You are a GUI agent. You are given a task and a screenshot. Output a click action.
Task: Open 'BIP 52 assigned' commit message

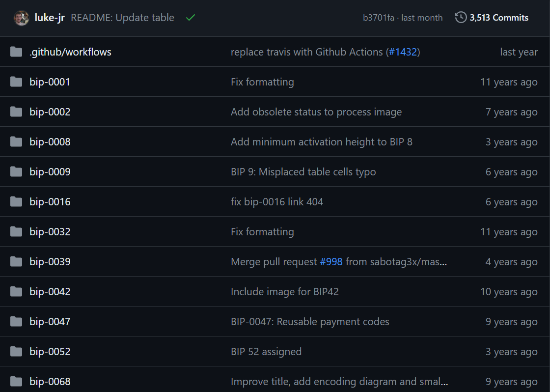(266, 352)
